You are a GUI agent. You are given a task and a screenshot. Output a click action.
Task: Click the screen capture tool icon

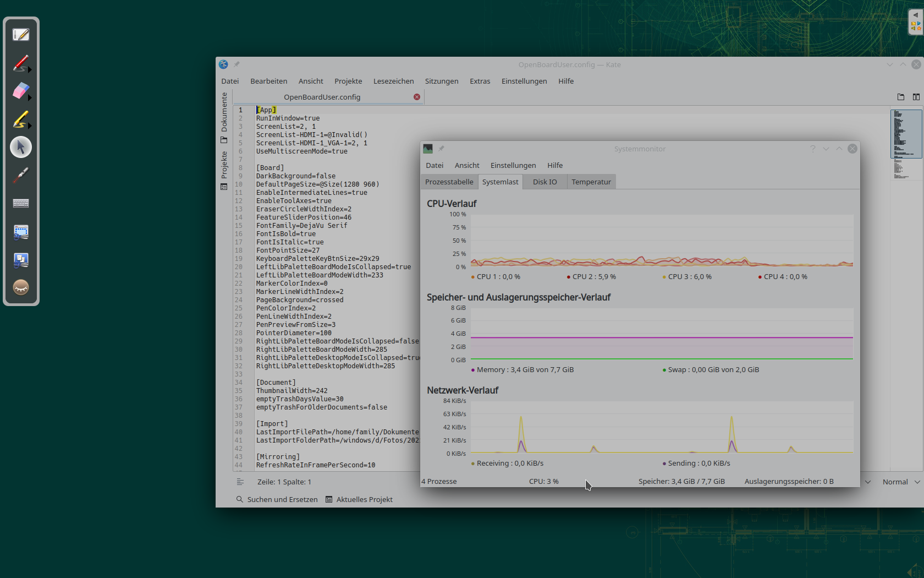tap(21, 232)
